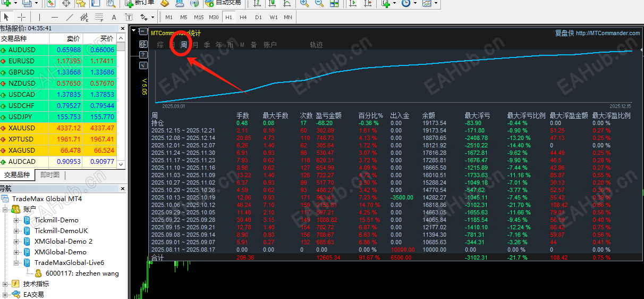Open the arrows objects dropdown

pos(152,18)
